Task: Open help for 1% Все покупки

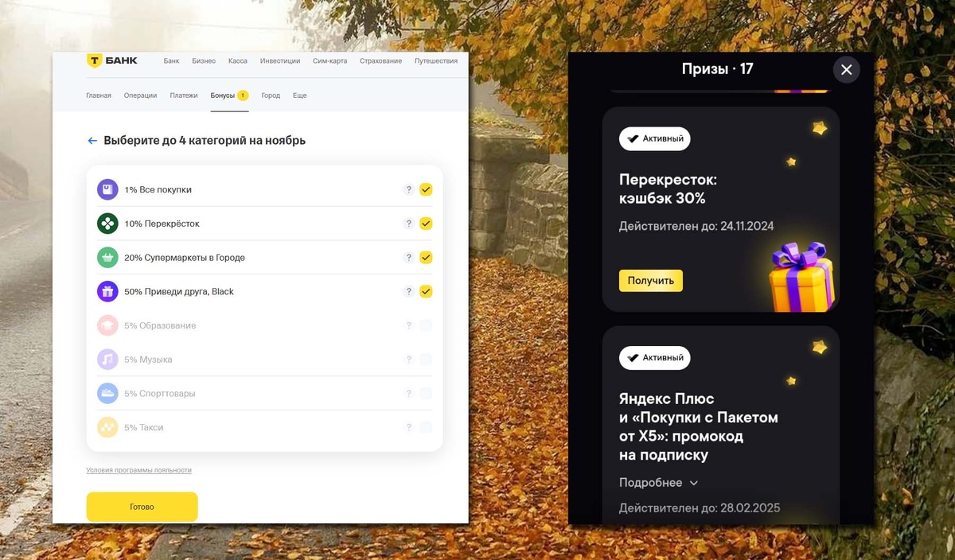Action: [408, 189]
